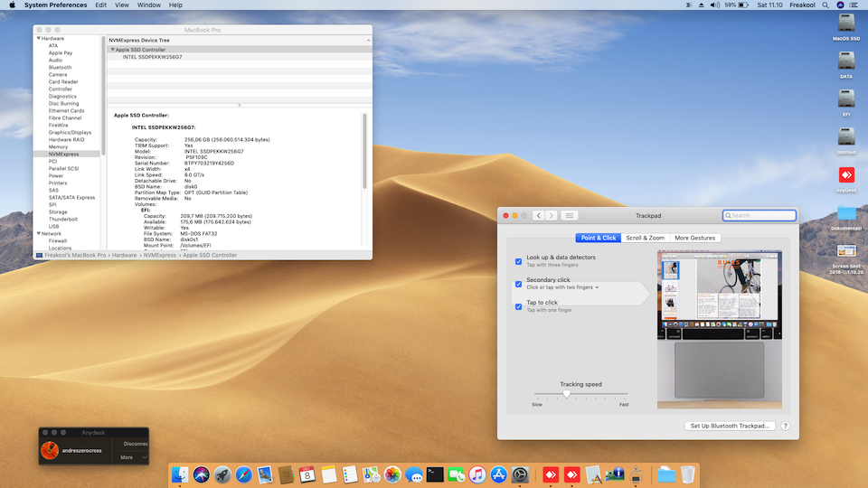Collapse the Hardware section in sidebar
Screen dimensions: 868x488
click(38, 39)
